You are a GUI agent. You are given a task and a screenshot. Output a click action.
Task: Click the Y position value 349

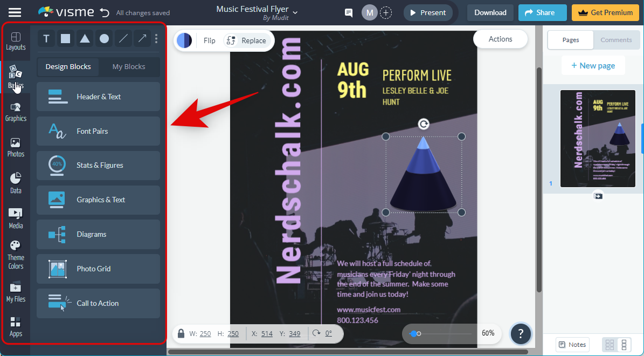point(294,334)
